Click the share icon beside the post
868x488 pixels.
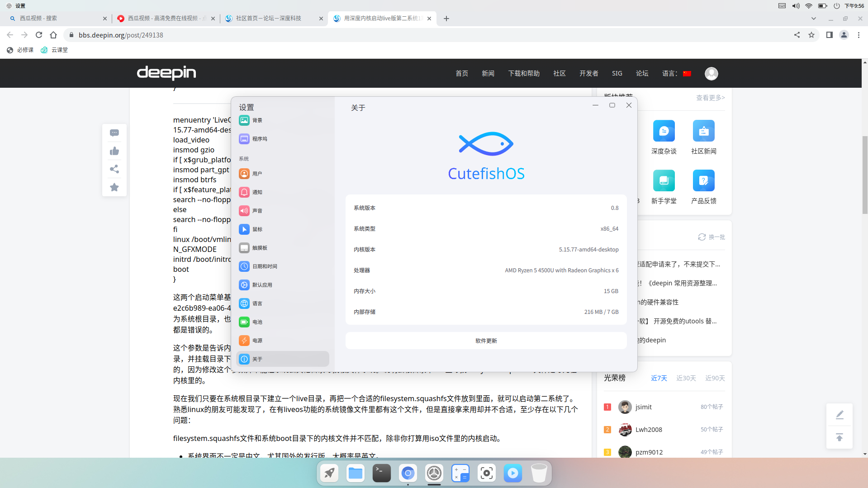pyautogui.click(x=114, y=169)
